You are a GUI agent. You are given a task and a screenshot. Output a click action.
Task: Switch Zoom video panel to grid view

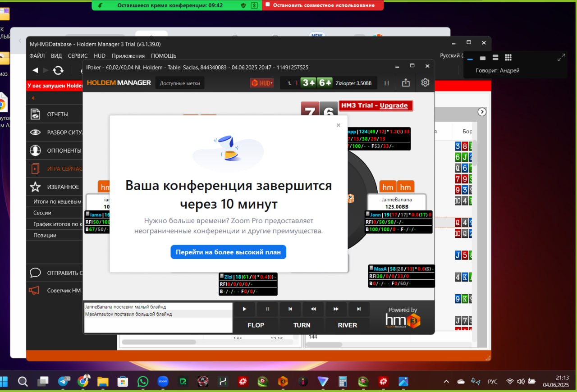click(508, 58)
